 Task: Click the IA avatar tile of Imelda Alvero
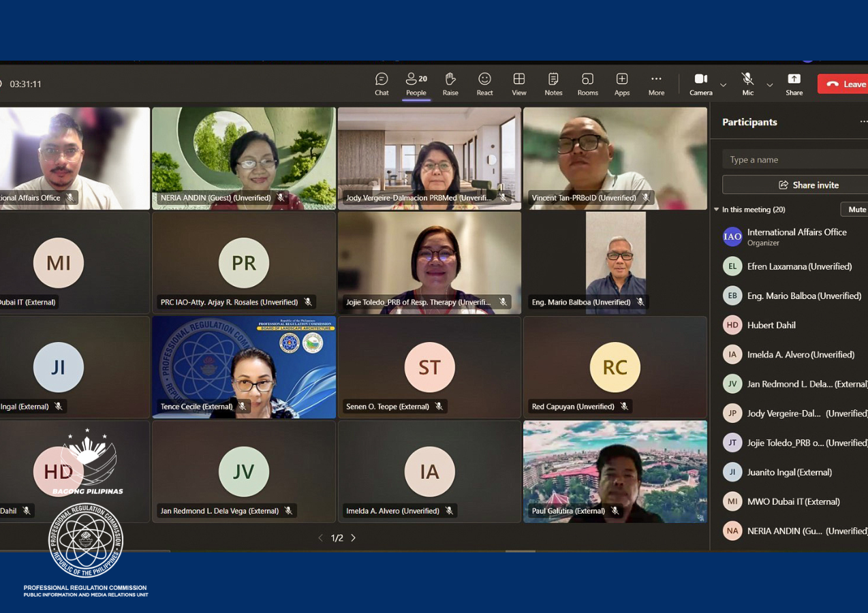(429, 471)
